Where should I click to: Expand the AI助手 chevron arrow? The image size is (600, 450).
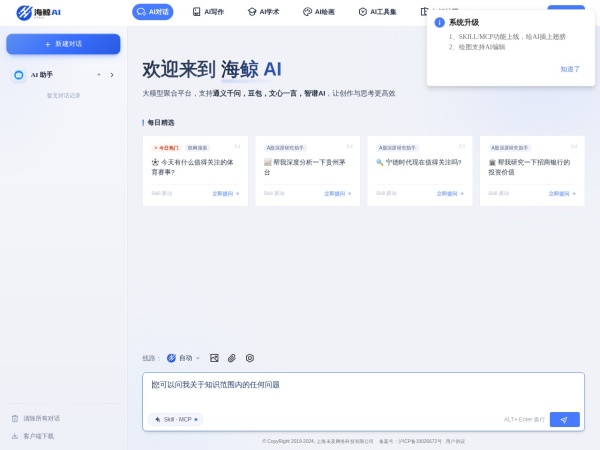coord(112,75)
